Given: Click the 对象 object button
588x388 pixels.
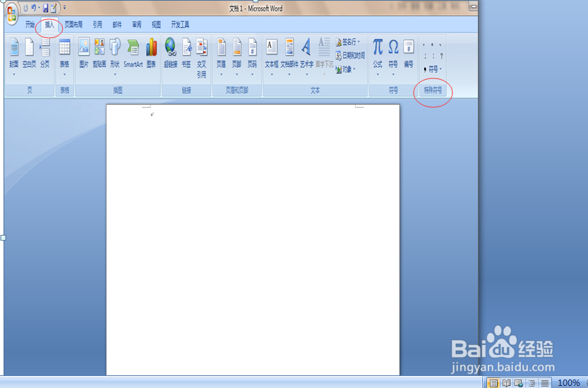Looking at the screenshot, I should point(344,70).
